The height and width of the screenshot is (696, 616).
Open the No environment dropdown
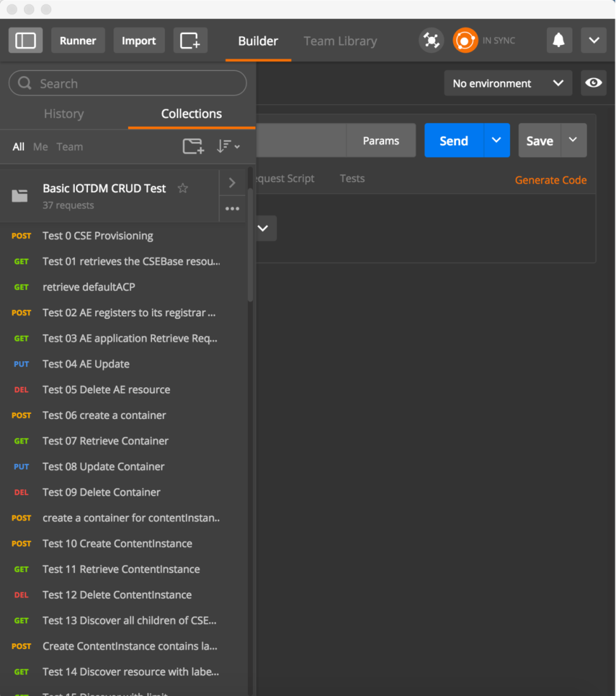tap(508, 83)
